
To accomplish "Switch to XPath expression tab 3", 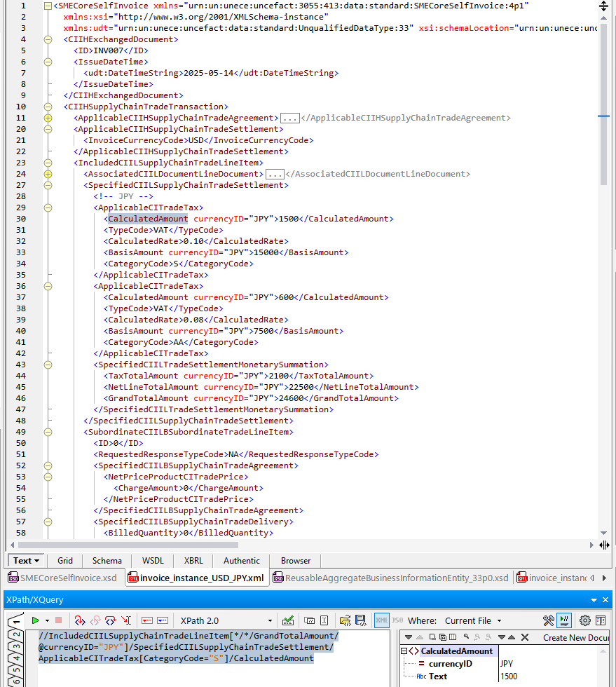I will click(x=16, y=646).
